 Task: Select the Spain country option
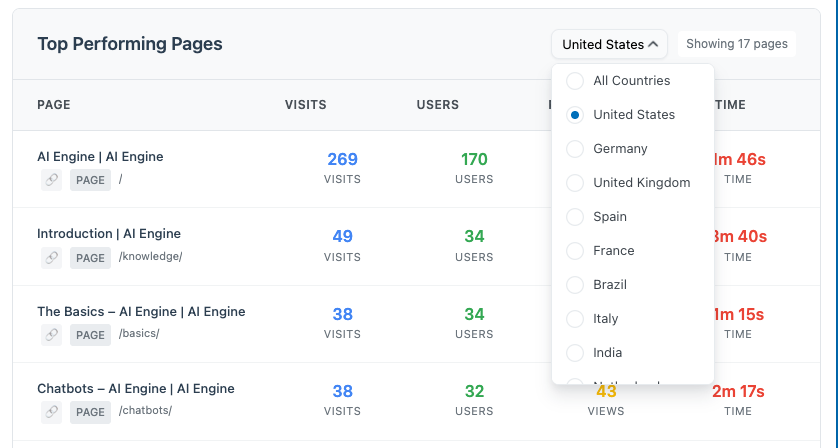coord(575,217)
